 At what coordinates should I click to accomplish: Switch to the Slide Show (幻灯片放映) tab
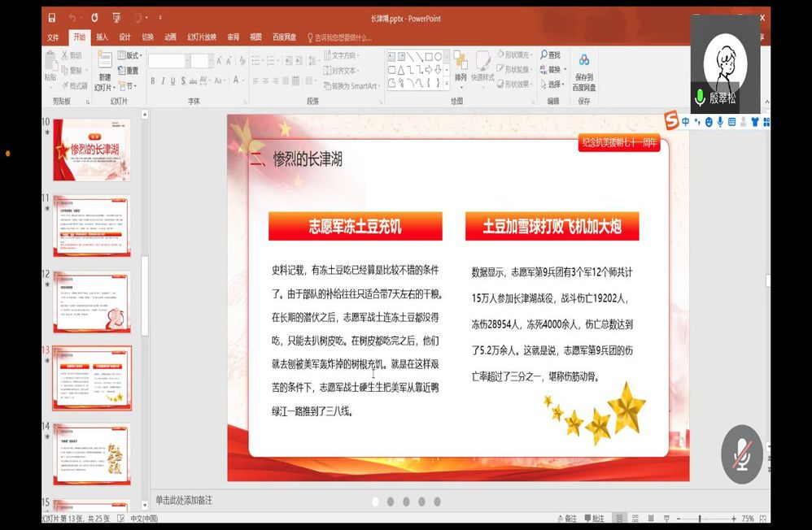[x=202, y=37]
